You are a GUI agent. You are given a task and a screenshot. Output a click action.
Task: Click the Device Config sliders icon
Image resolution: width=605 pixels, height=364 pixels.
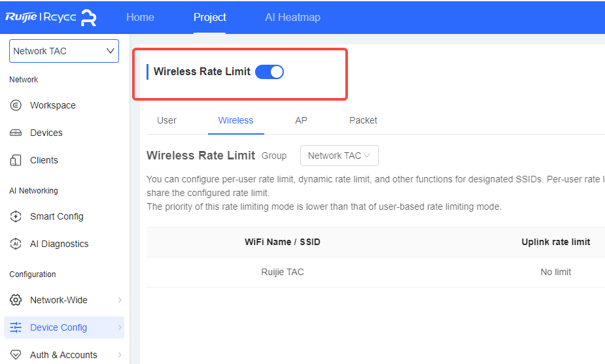pos(16,327)
